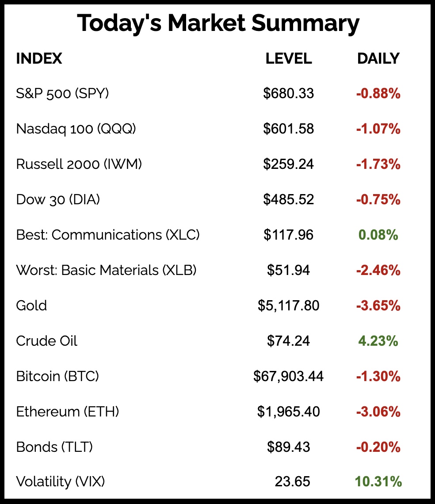Click the XLC daily change 0.08%
The width and height of the screenshot is (435, 504).
point(378,235)
